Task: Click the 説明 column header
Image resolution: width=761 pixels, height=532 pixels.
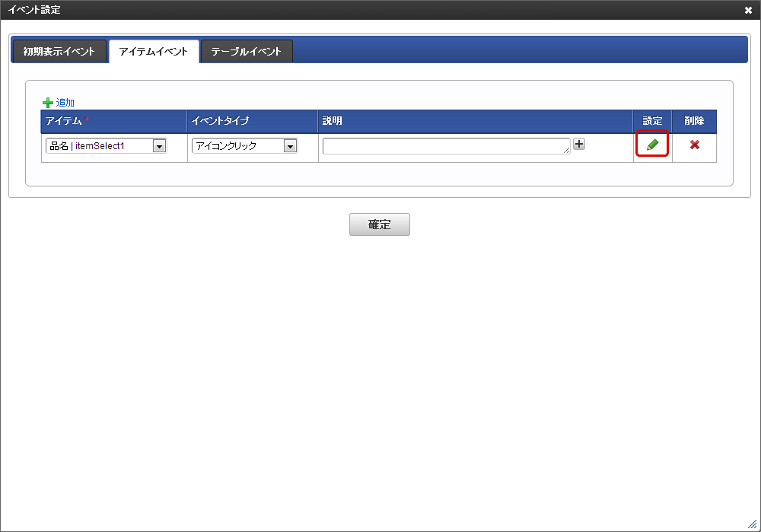Action: (x=476, y=121)
